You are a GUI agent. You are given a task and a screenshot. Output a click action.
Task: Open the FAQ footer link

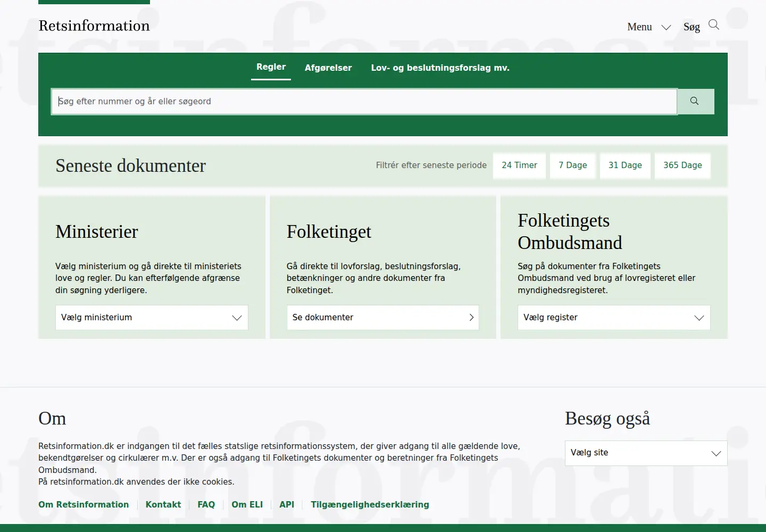[x=206, y=504]
